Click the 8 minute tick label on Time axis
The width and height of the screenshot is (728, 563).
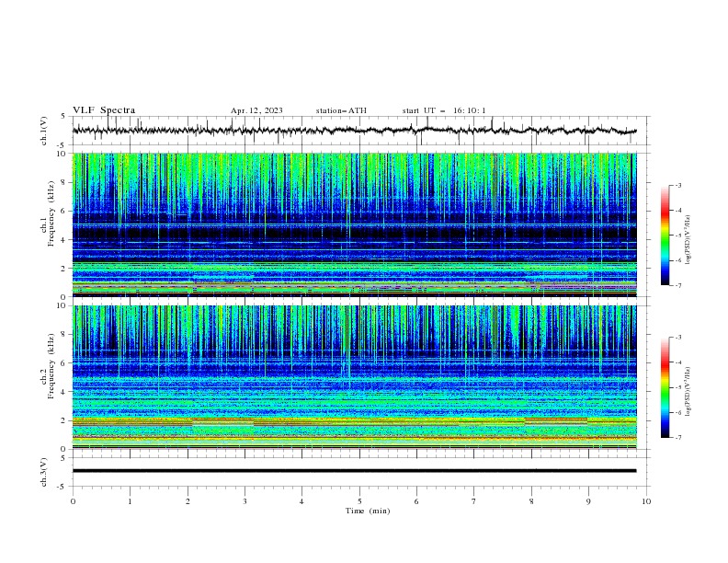(531, 501)
